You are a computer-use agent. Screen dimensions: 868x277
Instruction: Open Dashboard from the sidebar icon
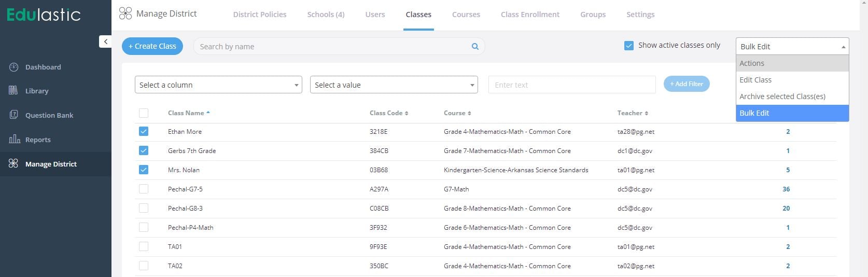click(13, 67)
